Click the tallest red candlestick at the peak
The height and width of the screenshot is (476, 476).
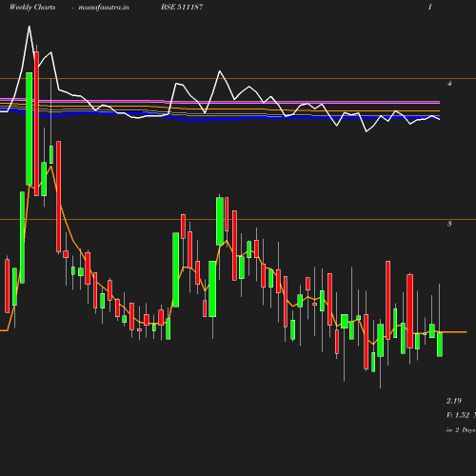coord(36,124)
